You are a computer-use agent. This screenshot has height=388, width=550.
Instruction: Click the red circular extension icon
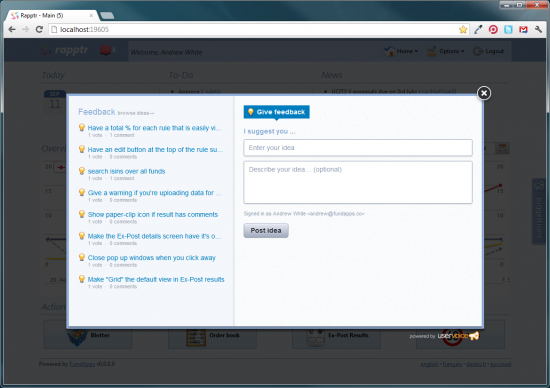point(493,29)
